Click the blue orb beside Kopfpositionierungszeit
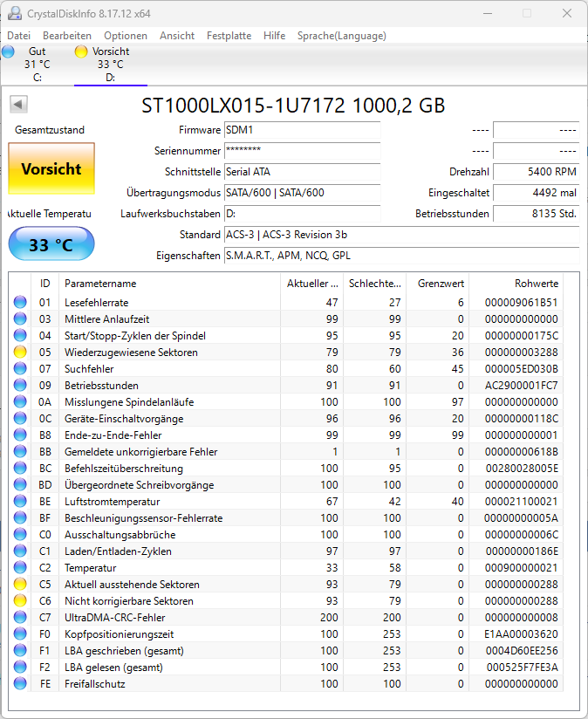 20,633
